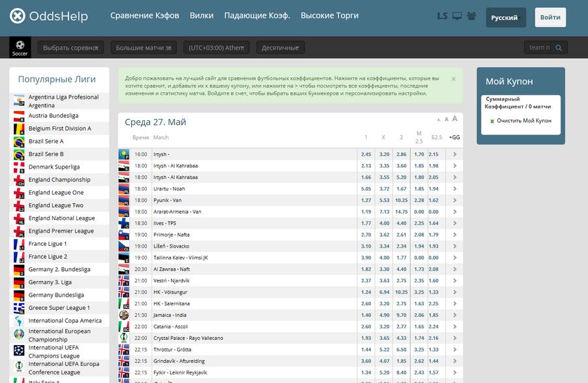Click the +GG column header
Screen dimensions: 588x383
454,137
